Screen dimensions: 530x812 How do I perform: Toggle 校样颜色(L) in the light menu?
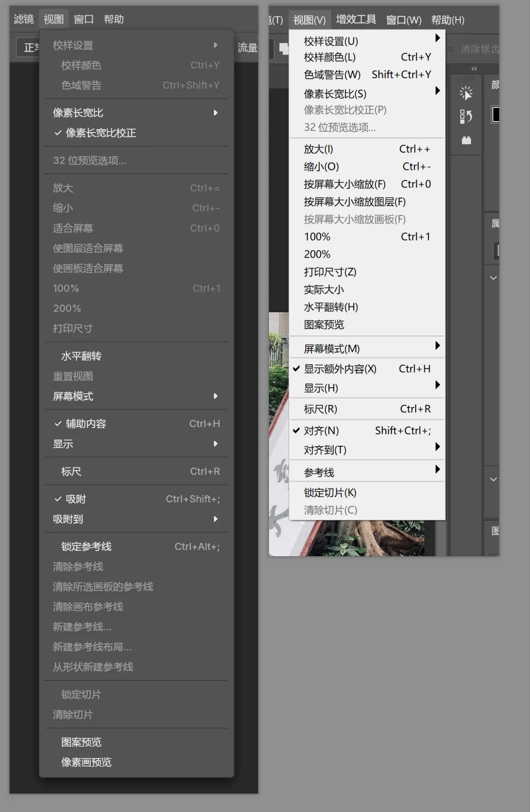point(367,57)
